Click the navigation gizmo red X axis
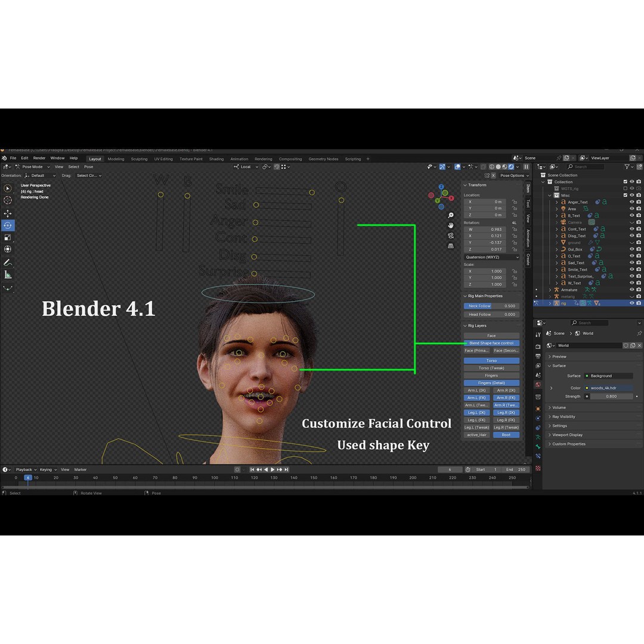This screenshot has width=644, height=644. pyautogui.click(x=451, y=198)
